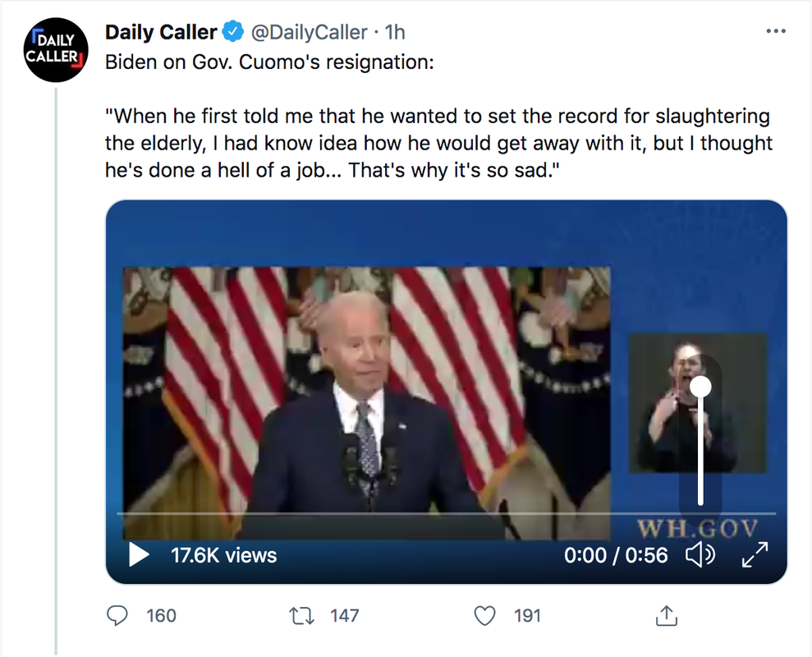Click the 160 replies count
This screenshot has width=812, height=657.
coord(161,615)
